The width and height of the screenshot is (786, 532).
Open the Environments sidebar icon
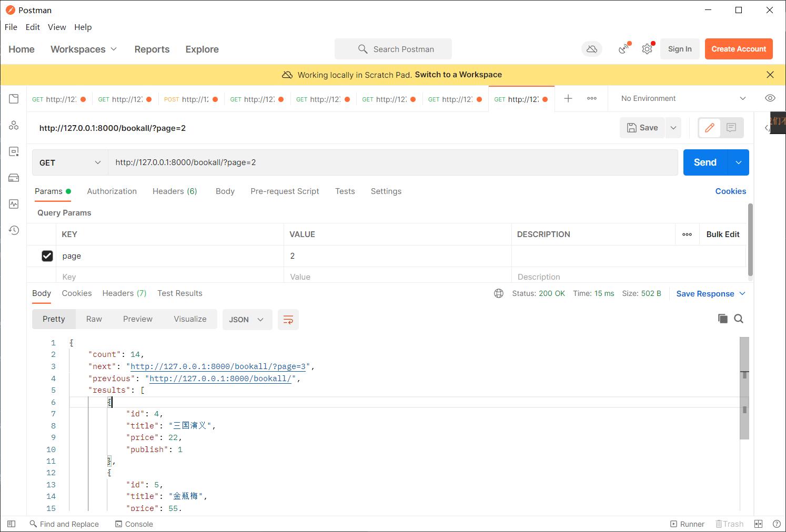pyautogui.click(x=14, y=151)
